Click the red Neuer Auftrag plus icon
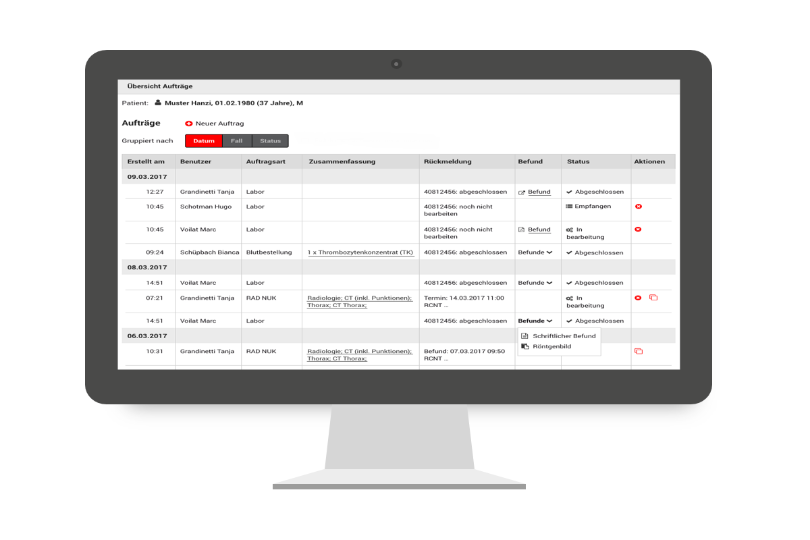 (x=188, y=123)
